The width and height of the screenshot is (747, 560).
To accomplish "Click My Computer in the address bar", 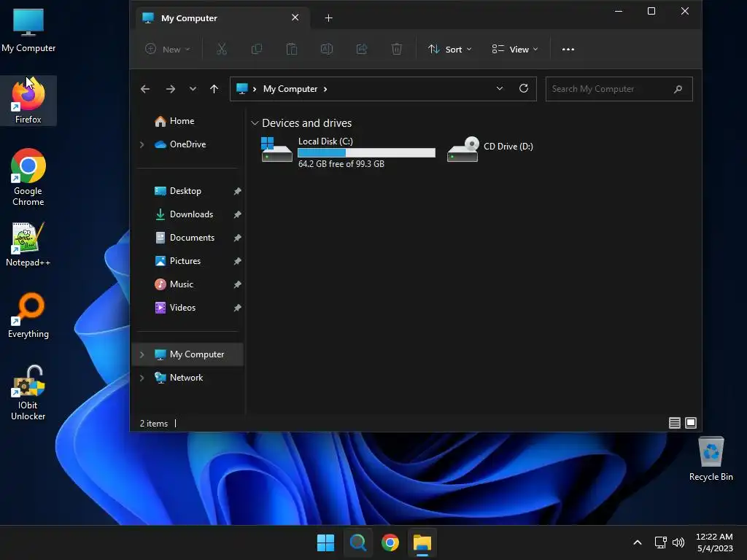I will 290,89.
